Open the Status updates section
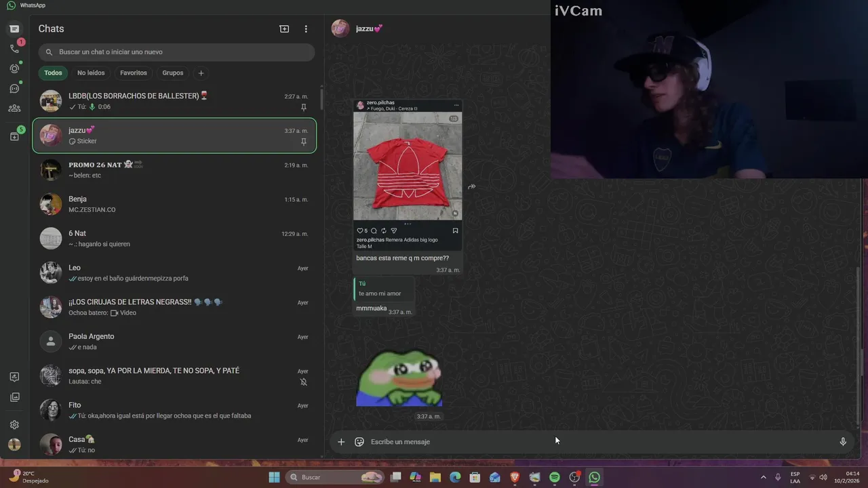 coord(14,68)
